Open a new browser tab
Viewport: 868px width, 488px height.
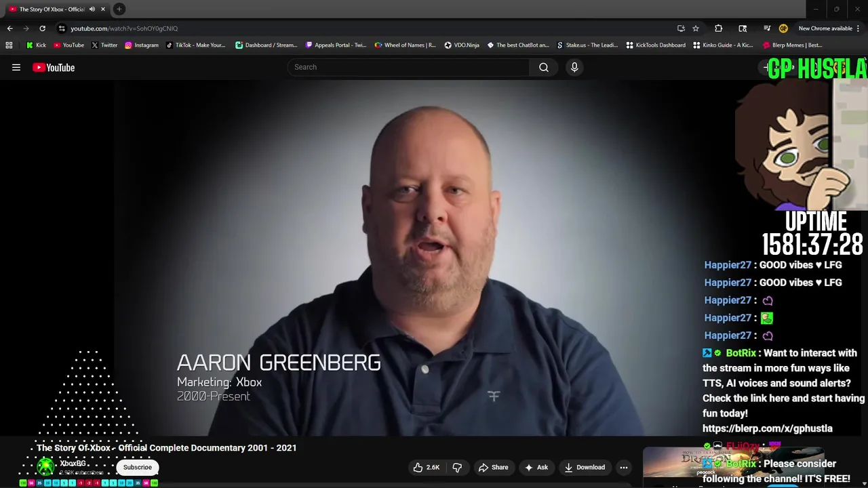119,9
